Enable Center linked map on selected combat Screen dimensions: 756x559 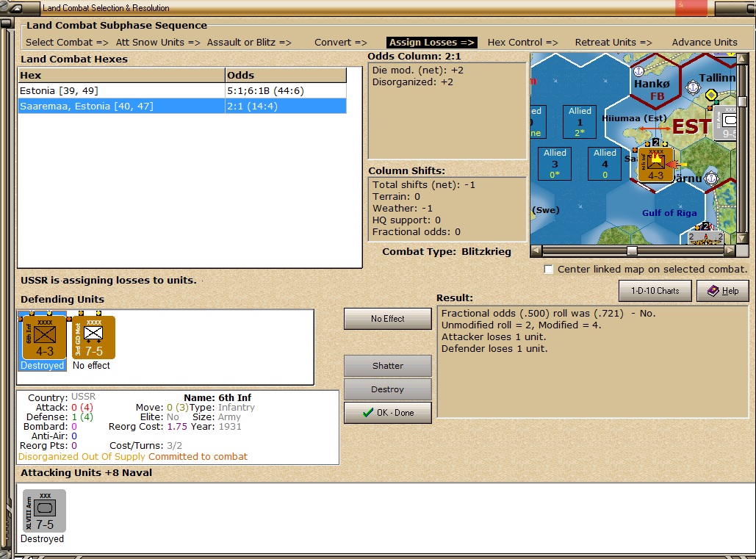(548, 270)
